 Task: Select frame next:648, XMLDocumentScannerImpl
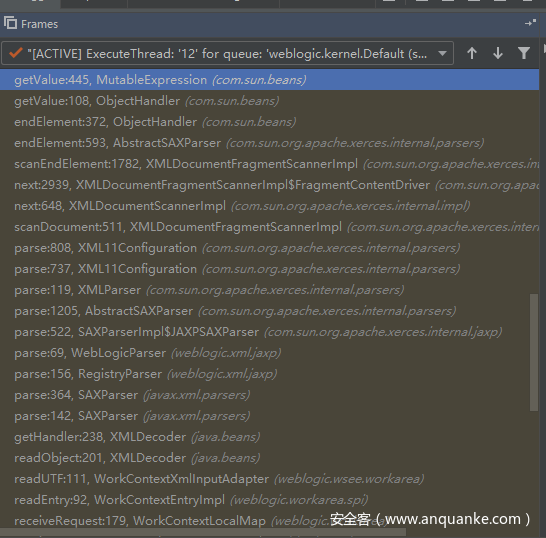click(270, 206)
